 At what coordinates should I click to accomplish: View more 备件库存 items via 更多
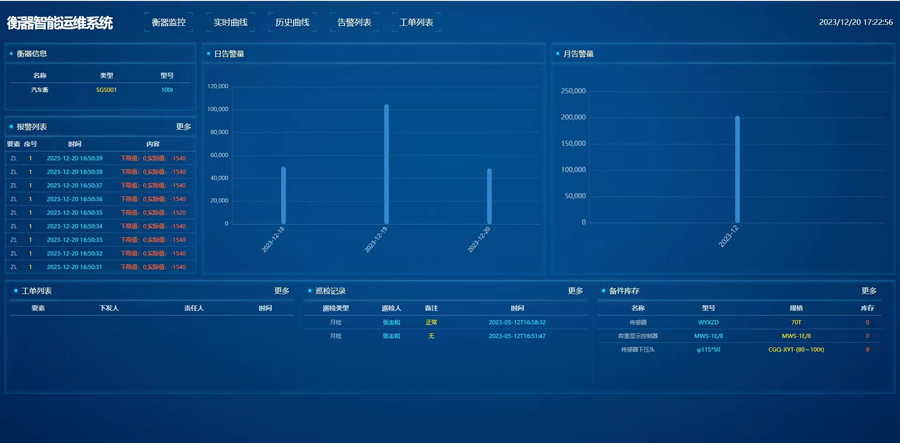(869, 291)
